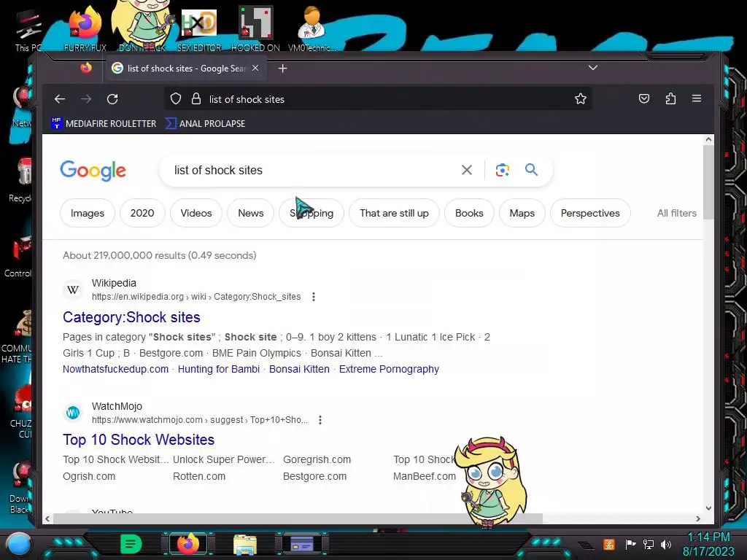Click the vertical scrollbar thumb
The image size is (747, 560).
pos(708,182)
